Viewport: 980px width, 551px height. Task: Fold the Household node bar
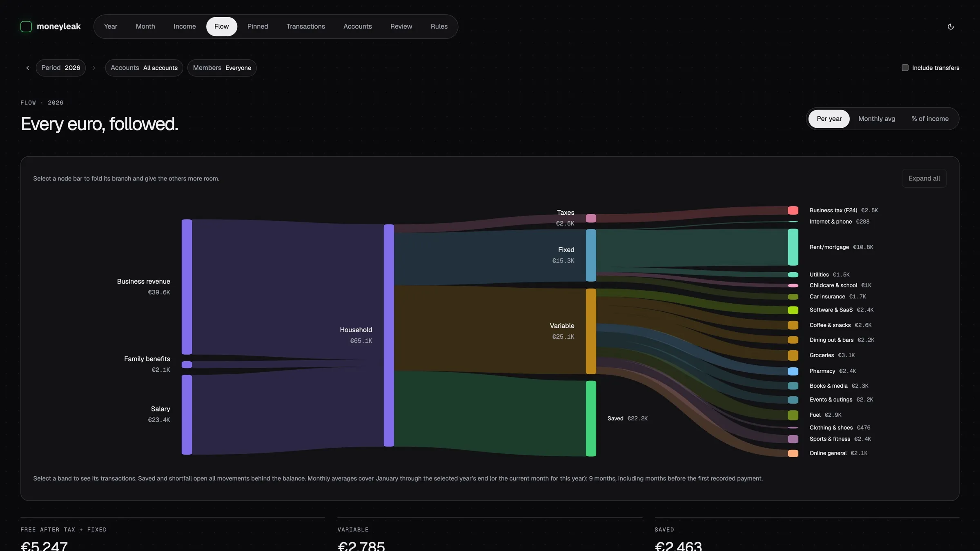(389, 335)
